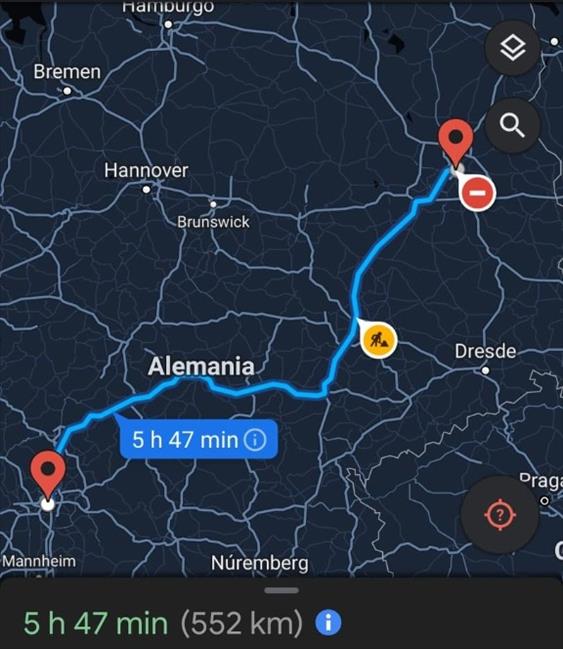Select the origin pin near Mannheim

tap(48, 476)
